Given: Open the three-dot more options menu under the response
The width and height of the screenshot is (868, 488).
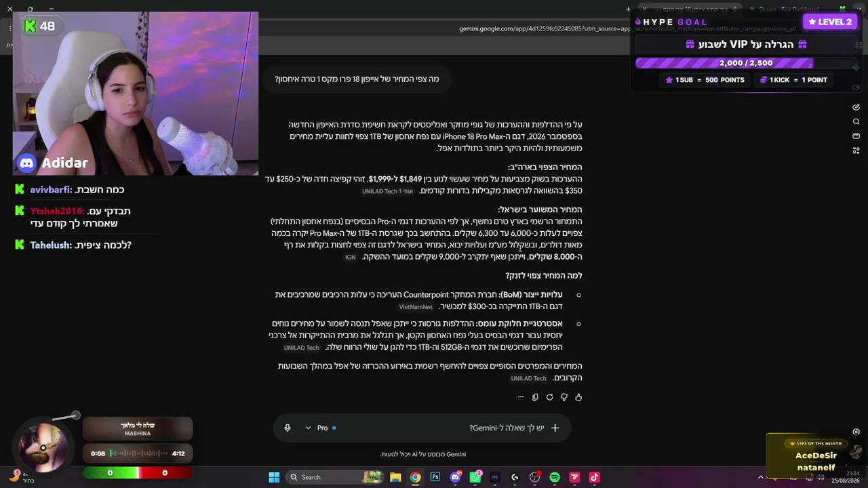Looking at the screenshot, I should click(521, 397).
